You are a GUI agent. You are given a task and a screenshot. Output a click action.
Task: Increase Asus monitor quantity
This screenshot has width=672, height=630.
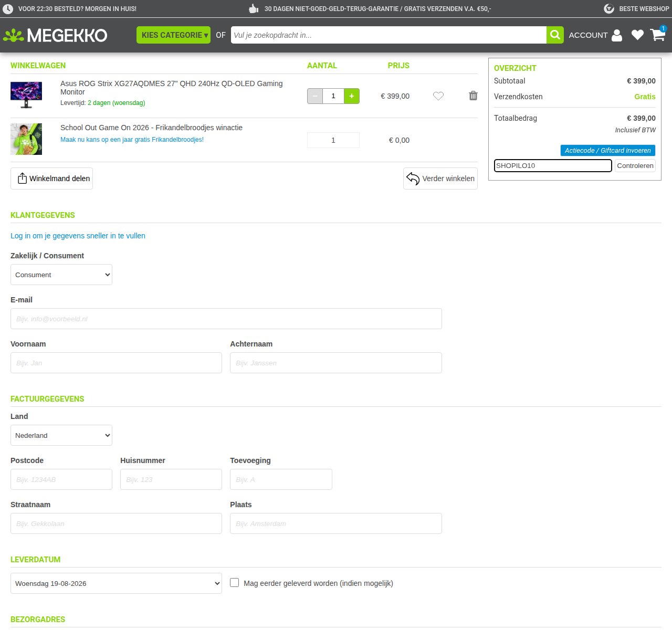click(x=352, y=96)
